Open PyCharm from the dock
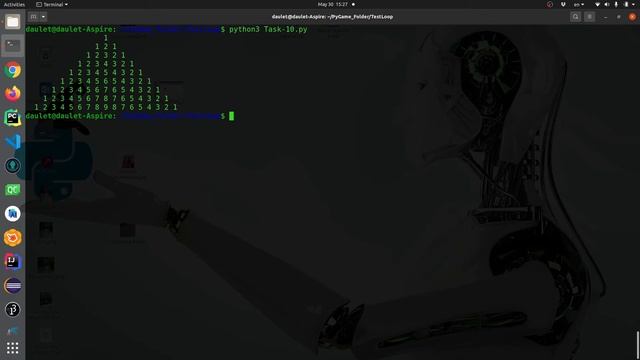The image size is (640, 360). (13, 118)
